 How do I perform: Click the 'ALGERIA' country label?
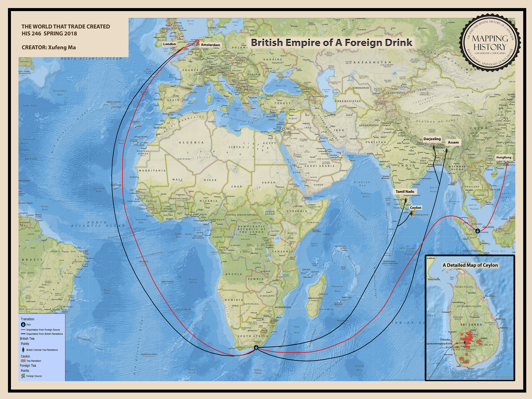point(191,142)
